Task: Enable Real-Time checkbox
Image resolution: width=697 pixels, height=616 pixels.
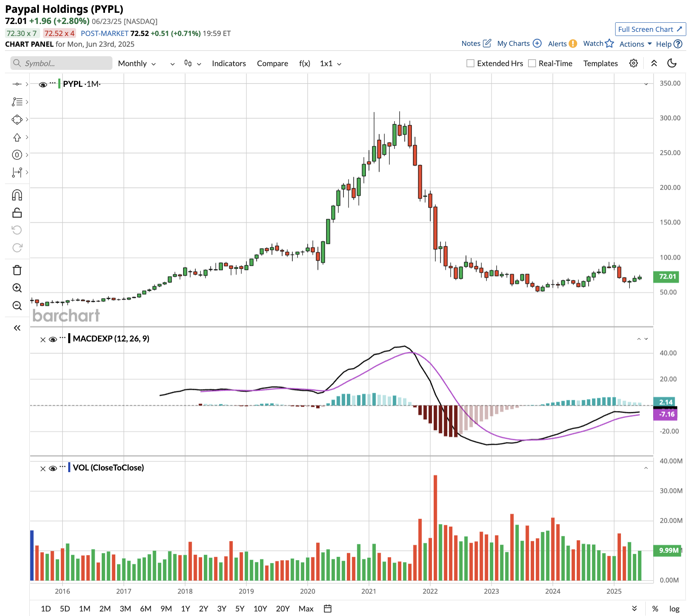Action: [532, 63]
